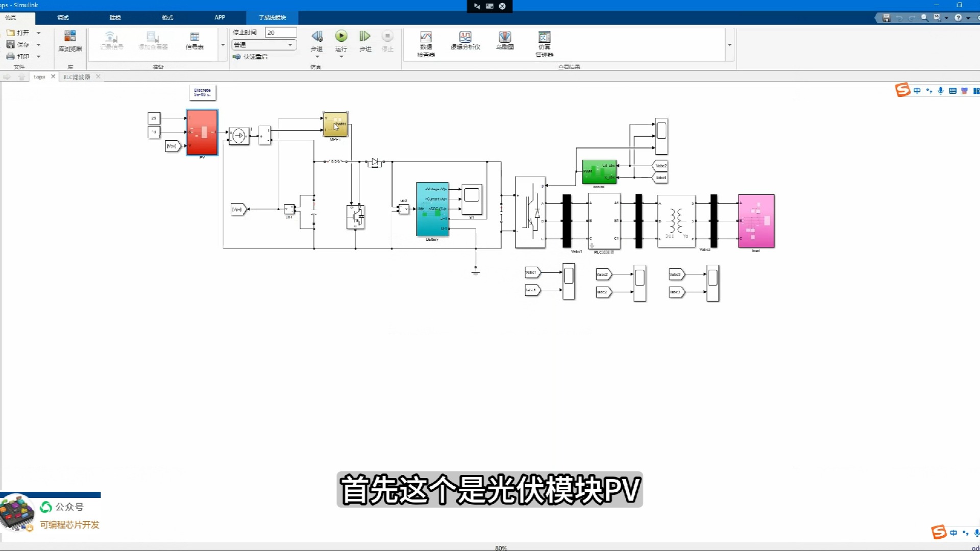This screenshot has width=980, height=551.
Task: Select the RLC滤波器 model tab
Action: [x=77, y=77]
